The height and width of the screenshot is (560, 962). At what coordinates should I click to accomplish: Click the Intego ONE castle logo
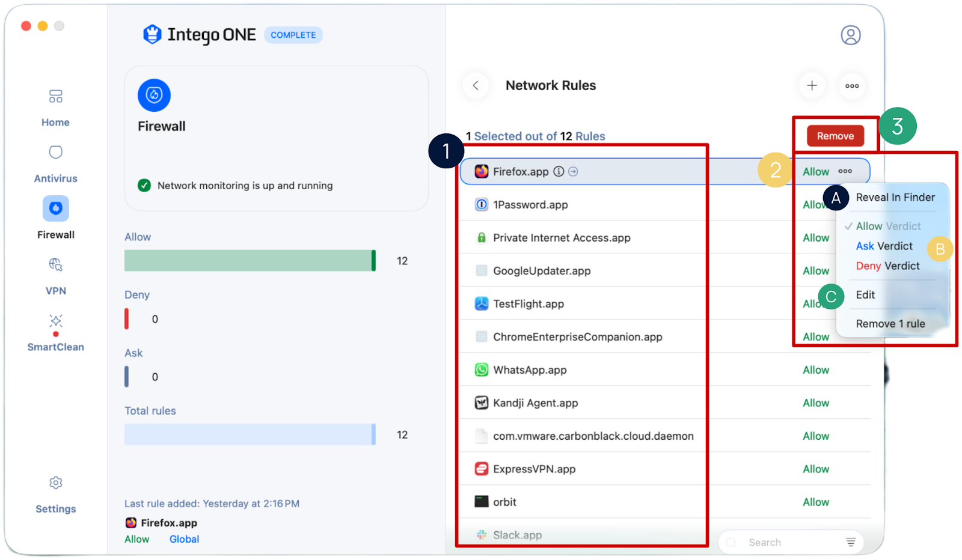[x=152, y=35]
